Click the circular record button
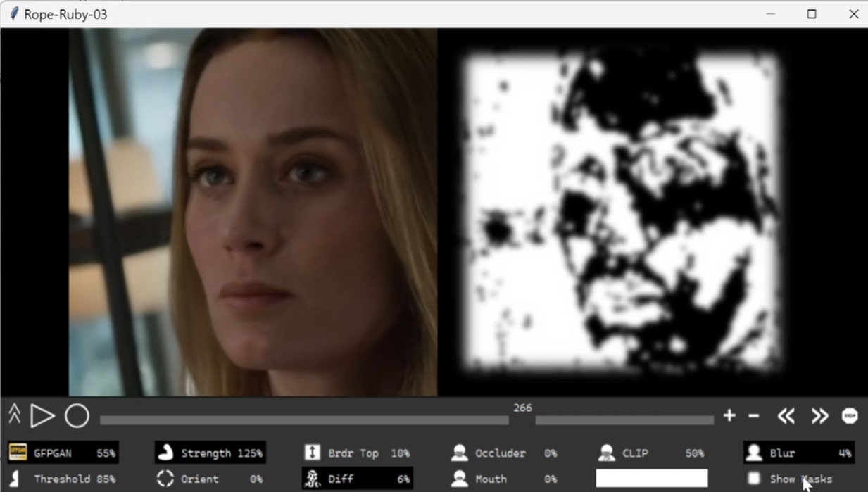Screen dimensions: 868x492 [x=77, y=416]
